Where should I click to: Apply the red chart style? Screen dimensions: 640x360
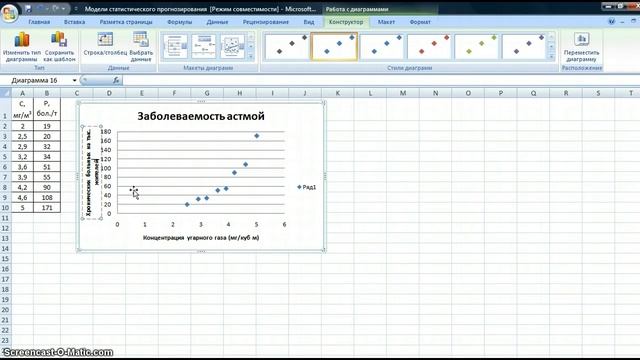tap(429, 47)
